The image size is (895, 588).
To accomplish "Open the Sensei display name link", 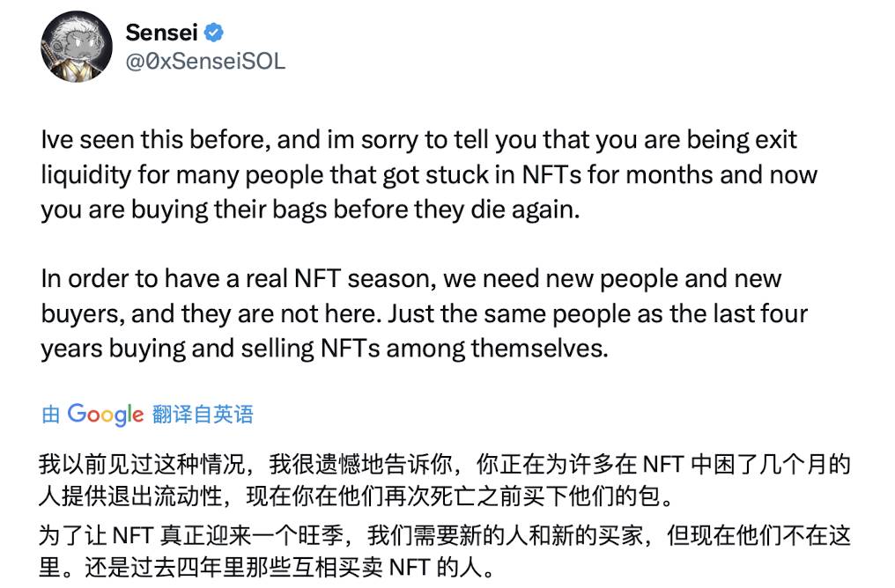I will coord(162,33).
